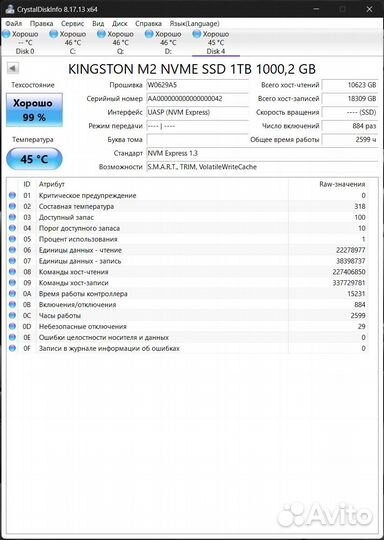The width and height of the screenshot is (384, 540).
Task: Click power-on count value 884 раз
Action: (x=350, y=126)
